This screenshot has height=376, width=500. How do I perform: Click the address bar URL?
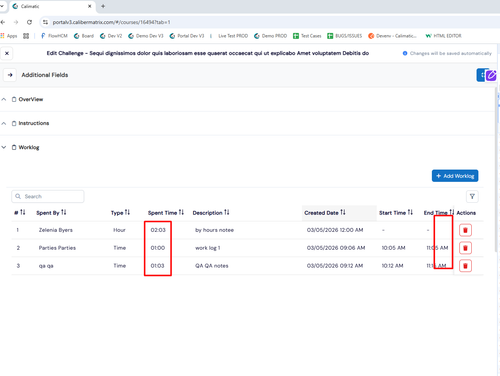111,22
